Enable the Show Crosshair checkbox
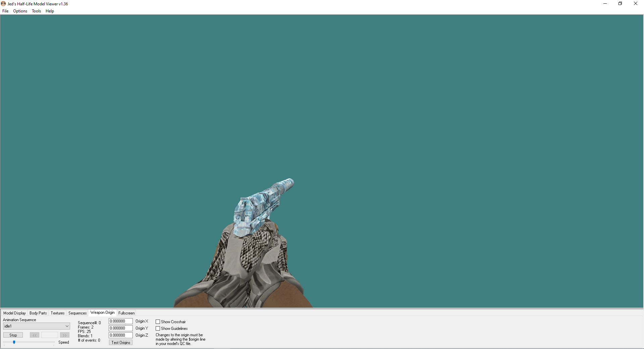The height and width of the screenshot is (349, 644). [158, 322]
